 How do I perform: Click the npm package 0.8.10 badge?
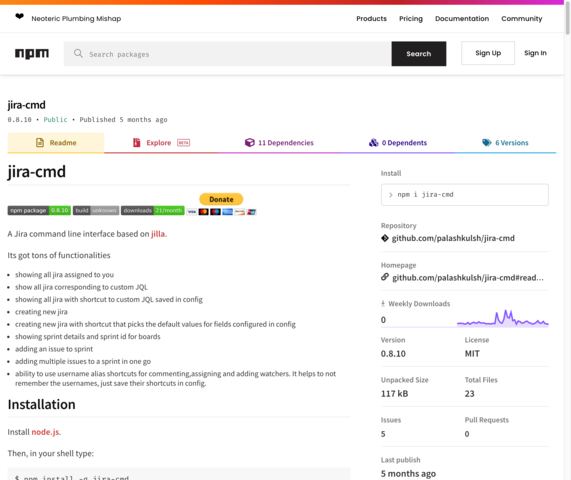click(39, 211)
